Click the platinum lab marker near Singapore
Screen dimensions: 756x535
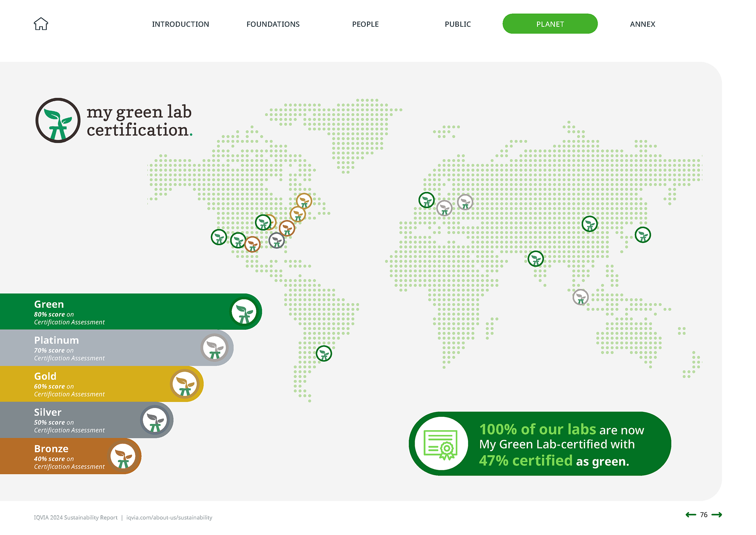(x=580, y=297)
